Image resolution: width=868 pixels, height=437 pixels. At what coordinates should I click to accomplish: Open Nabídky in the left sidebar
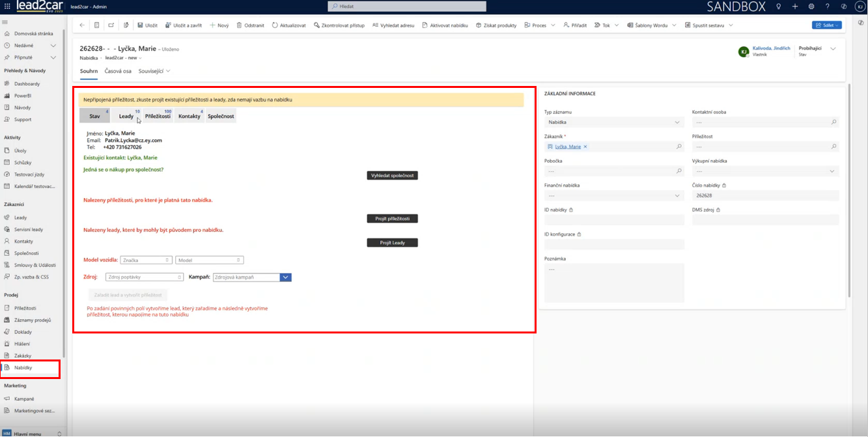click(x=23, y=368)
